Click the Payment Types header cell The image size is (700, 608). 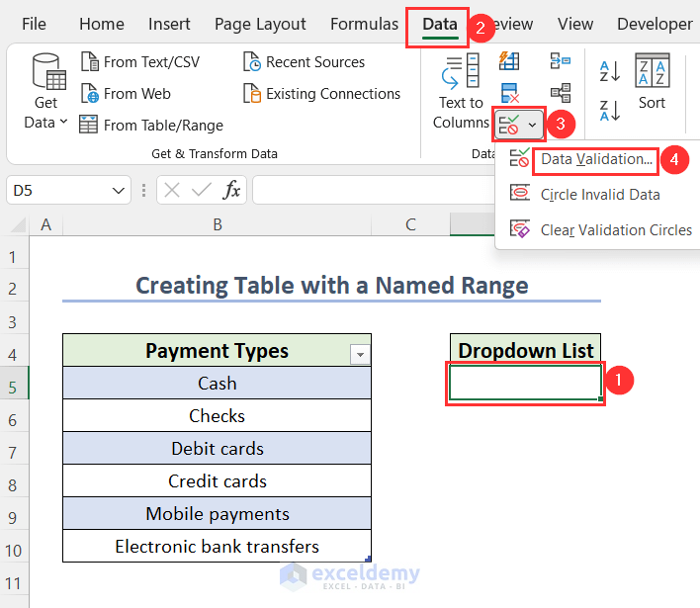(217, 350)
